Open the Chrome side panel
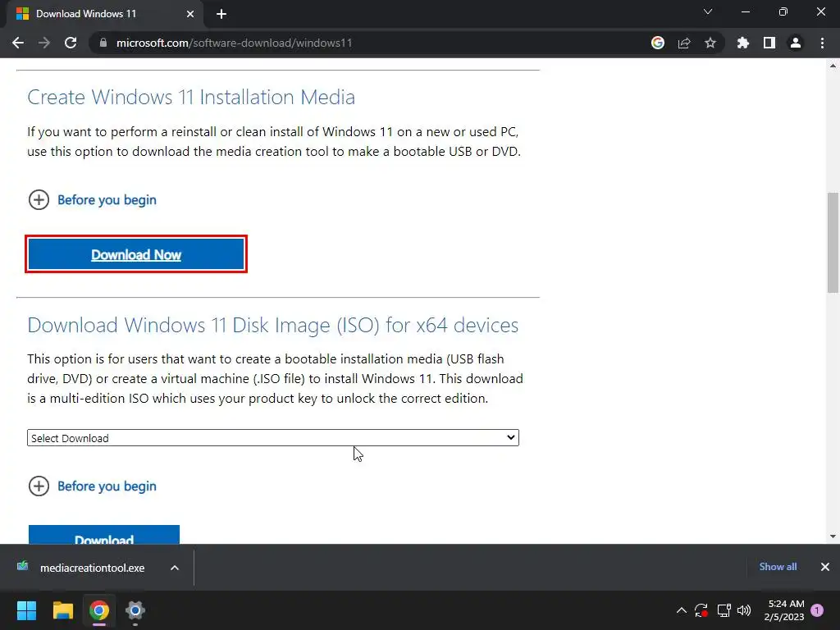This screenshot has height=630, width=840. 769,43
